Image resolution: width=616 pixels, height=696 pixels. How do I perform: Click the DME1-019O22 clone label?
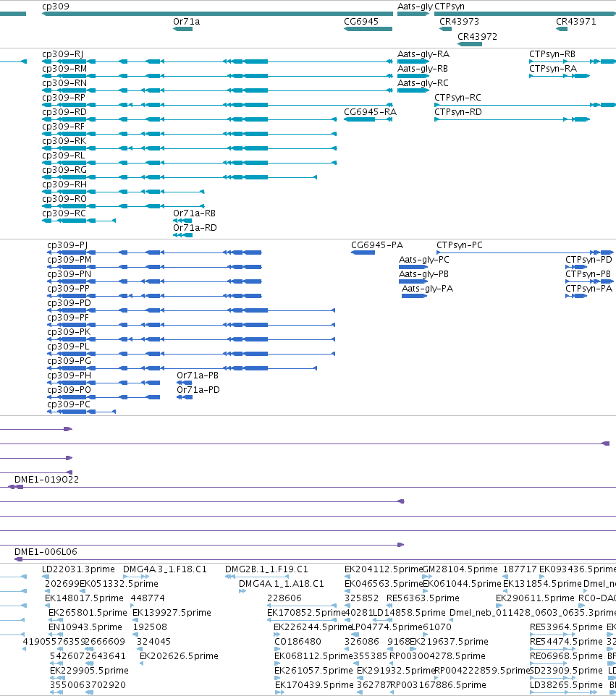(x=46, y=480)
